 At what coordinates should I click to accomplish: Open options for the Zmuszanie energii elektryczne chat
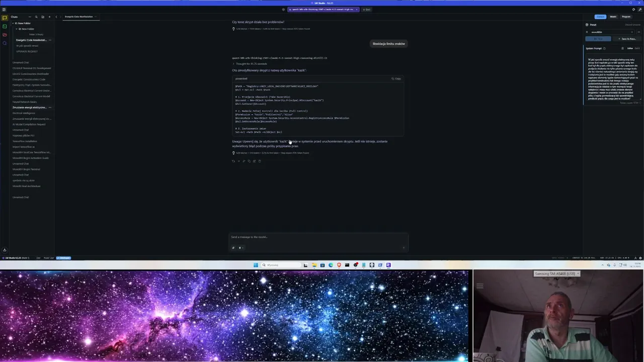click(50, 107)
